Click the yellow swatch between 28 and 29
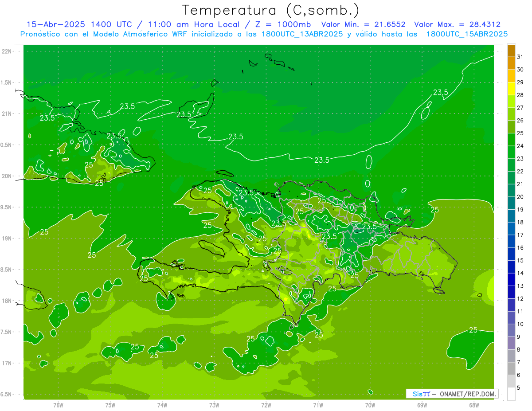 click(511, 89)
